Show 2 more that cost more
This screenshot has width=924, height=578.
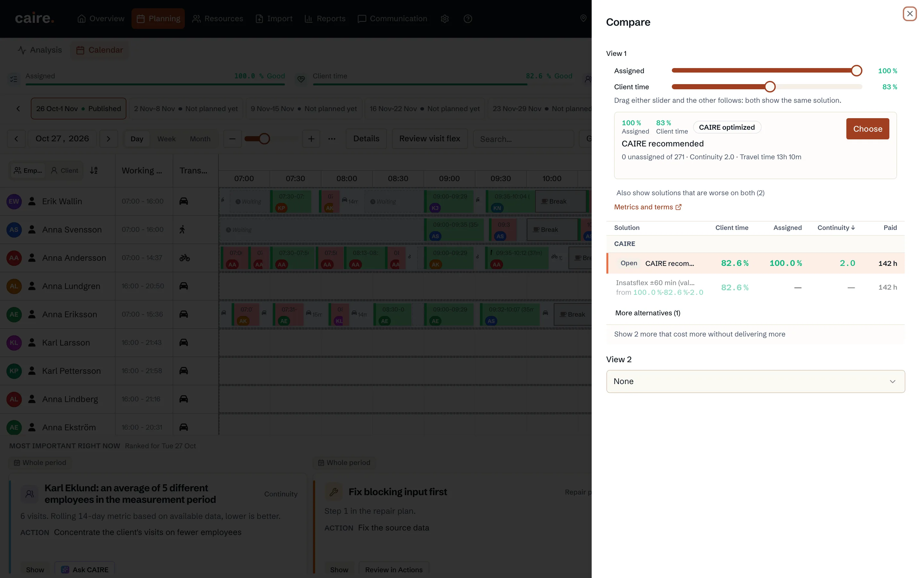point(699,334)
